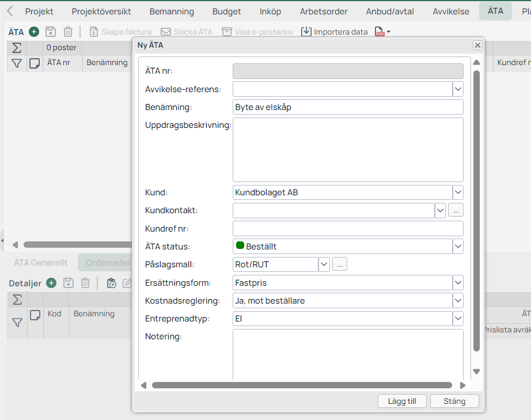
Task: Close the Ny ÄTA dialog
Action: [477, 45]
